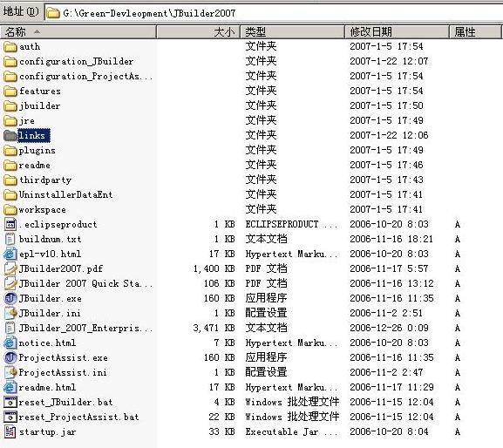Select the configuration_JBuilder folder icon
This screenshot has height=448, width=503.
coord(10,62)
